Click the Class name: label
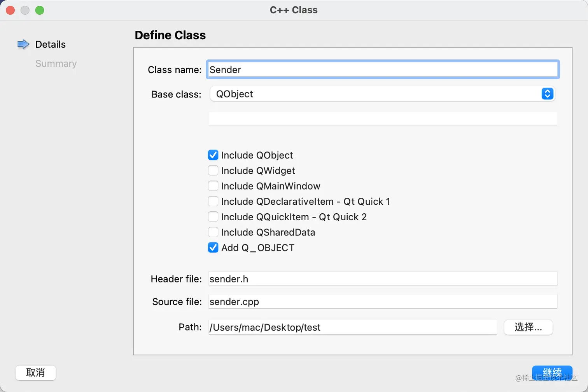Image resolution: width=588 pixels, height=392 pixels. point(175,70)
